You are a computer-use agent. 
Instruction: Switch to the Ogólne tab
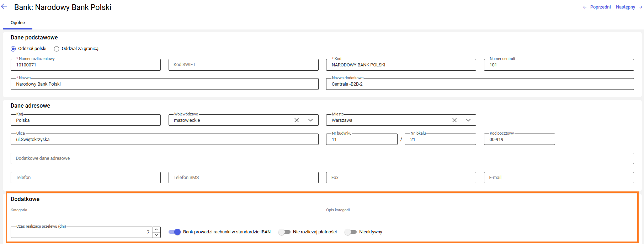coord(18,23)
